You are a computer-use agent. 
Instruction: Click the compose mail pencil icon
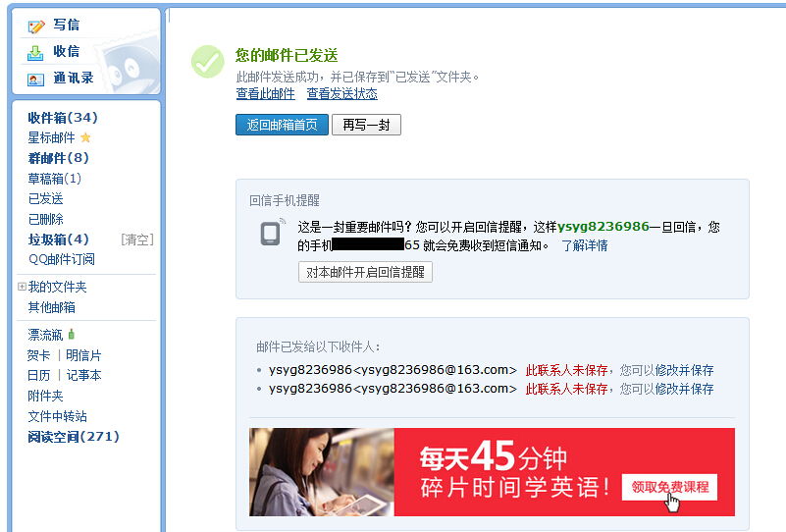[x=36, y=26]
